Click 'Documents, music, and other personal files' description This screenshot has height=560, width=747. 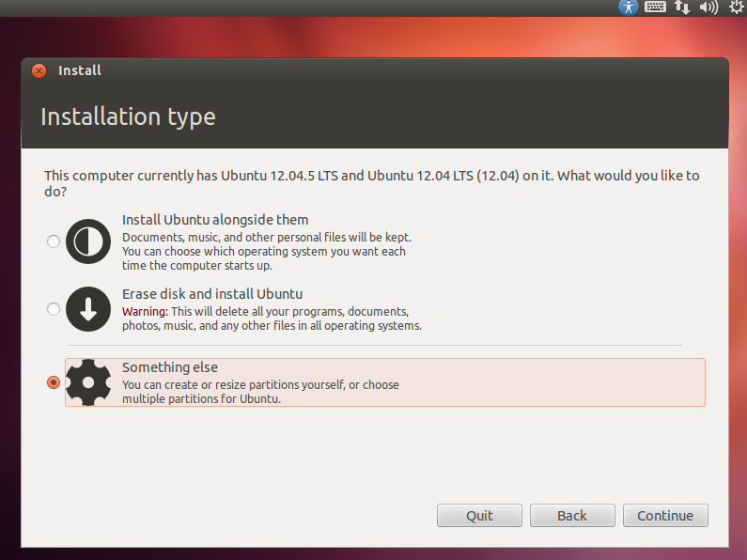(x=267, y=252)
